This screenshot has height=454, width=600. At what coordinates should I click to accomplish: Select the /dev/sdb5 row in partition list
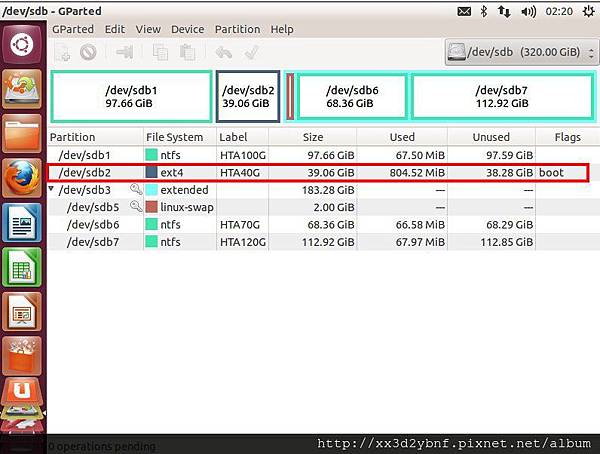(x=323, y=207)
